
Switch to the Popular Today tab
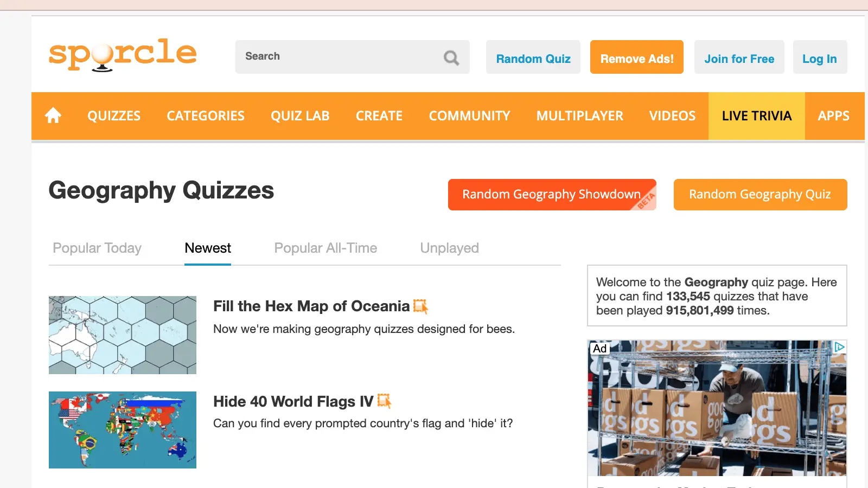pyautogui.click(x=97, y=248)
